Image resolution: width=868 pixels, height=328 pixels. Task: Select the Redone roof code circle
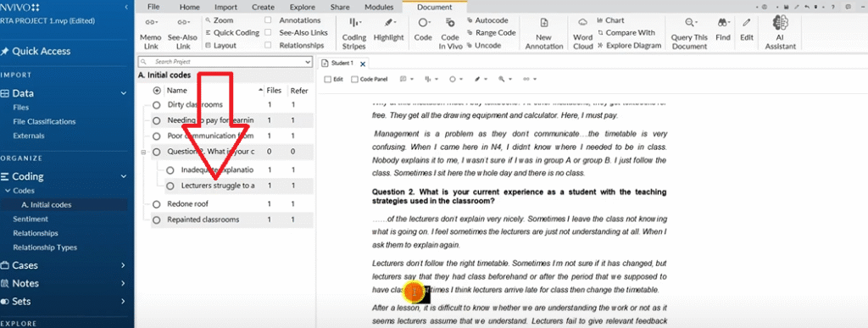coord(156,204)
